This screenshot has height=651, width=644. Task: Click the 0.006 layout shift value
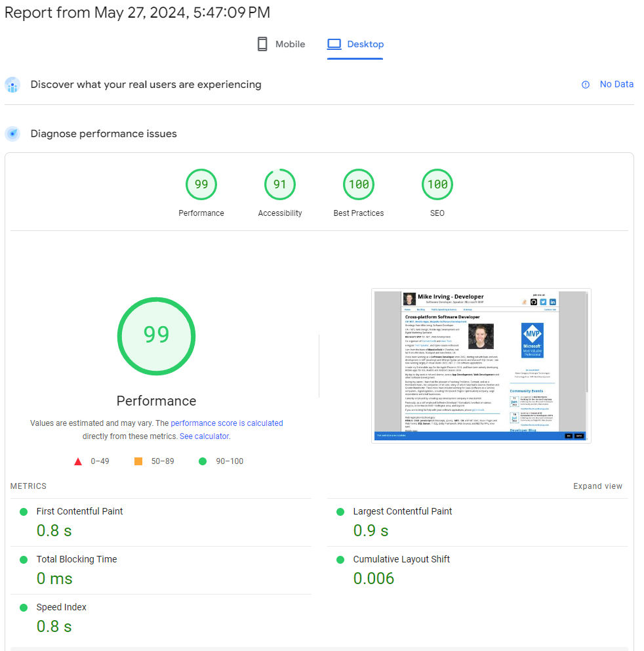[373, 578]
